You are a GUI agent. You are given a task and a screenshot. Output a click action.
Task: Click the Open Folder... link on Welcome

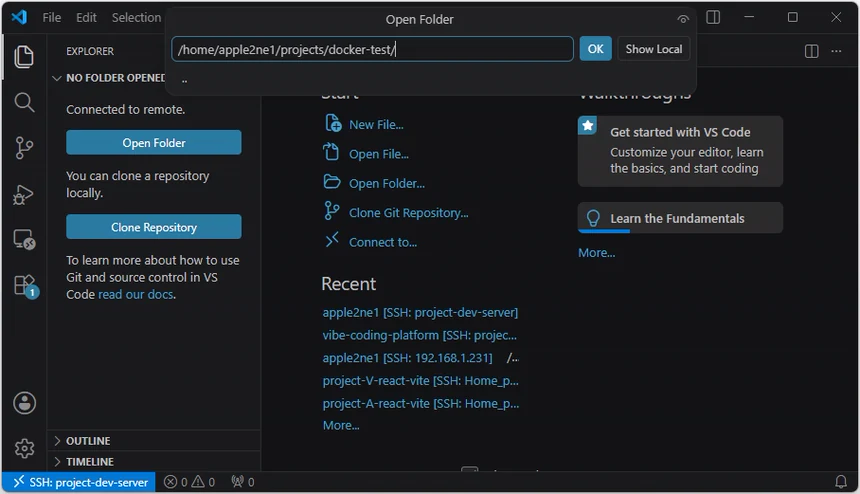pyautogui.click(x=387, y=184)
